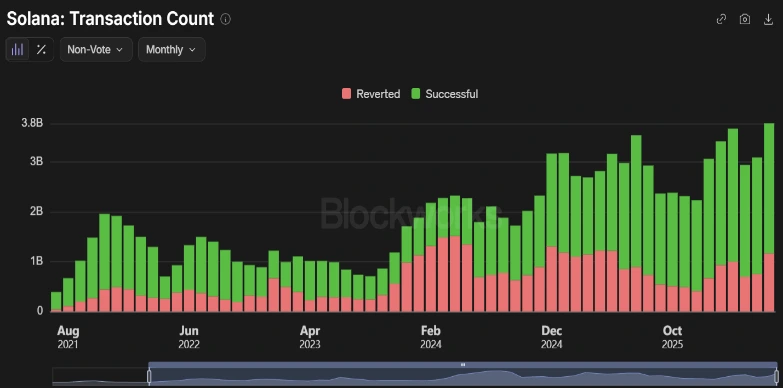
Task: Click the Solana: Transaction Count title
Action: 110,19
